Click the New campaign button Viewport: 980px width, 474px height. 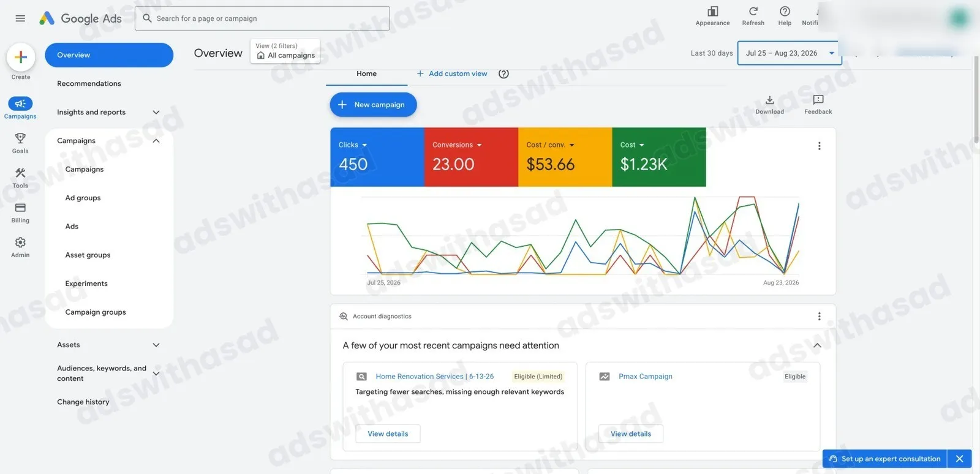tap(374, 105)
